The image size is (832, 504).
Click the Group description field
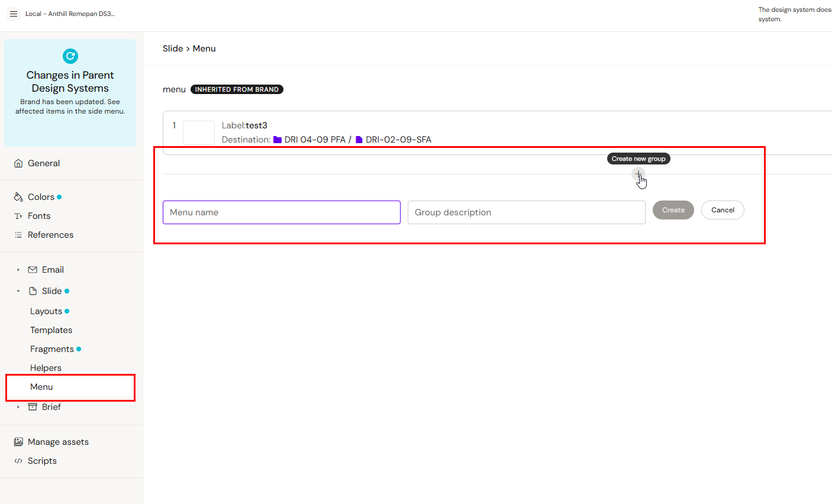[x=526, y=212]
